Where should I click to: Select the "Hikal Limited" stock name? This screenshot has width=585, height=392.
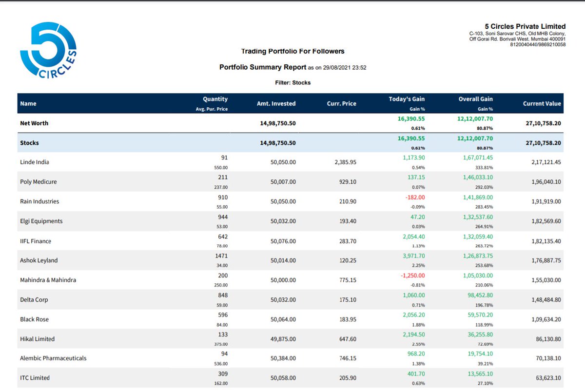click(x=38, y=339)
